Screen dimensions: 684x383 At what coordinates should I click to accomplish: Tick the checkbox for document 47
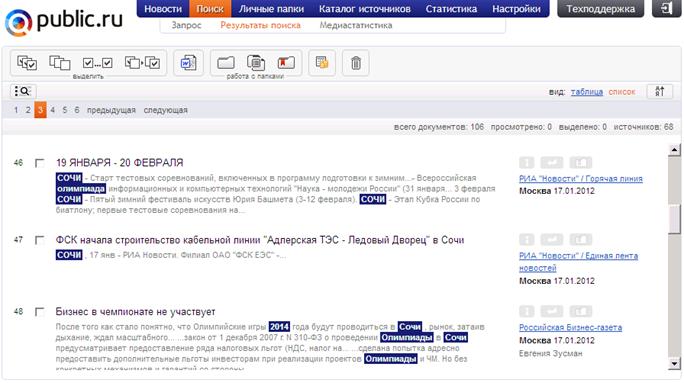tap(40, 240)
